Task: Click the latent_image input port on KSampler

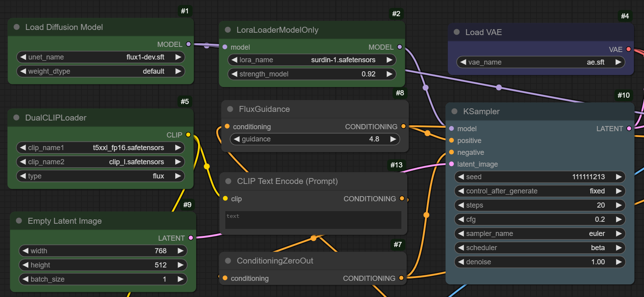Action: click(451, 164)
